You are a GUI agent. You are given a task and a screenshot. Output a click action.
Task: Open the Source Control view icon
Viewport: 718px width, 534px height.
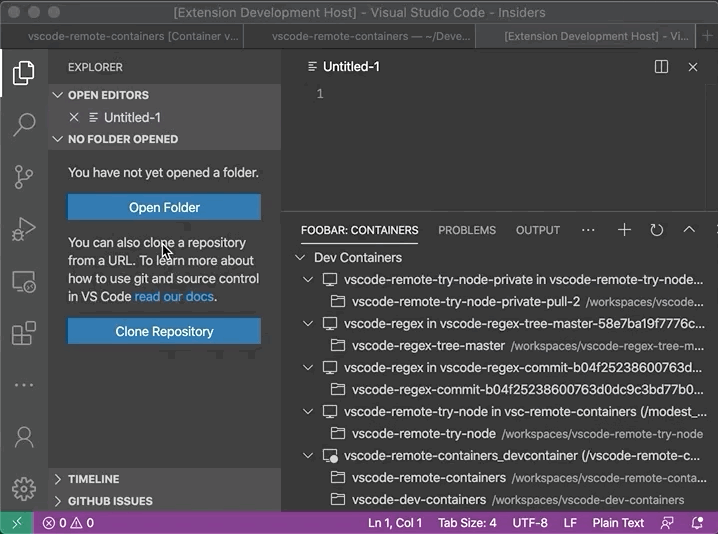point(23,177)
